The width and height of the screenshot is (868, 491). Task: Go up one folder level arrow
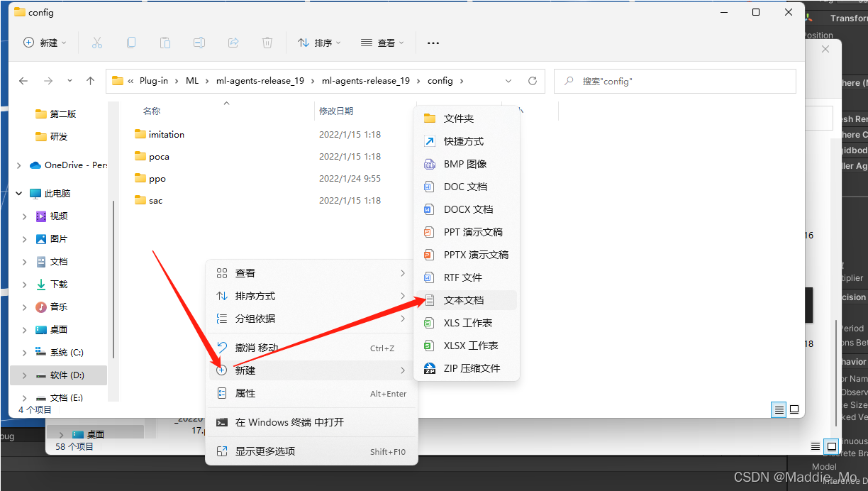(90, 81)
